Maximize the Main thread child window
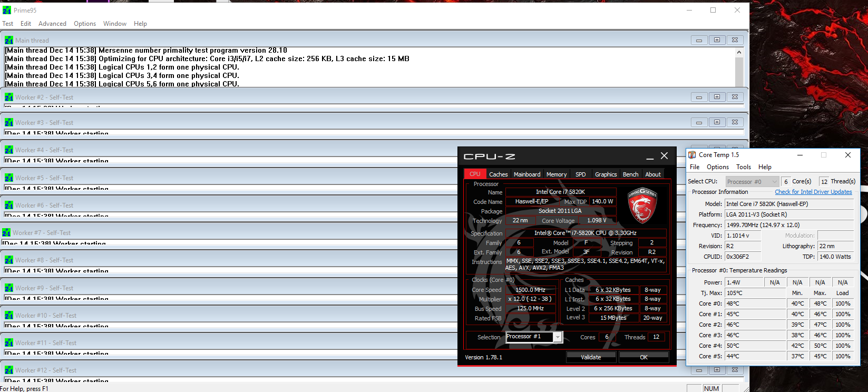The width and height of the screenshot is (868, 392). (x=717, y=40)
